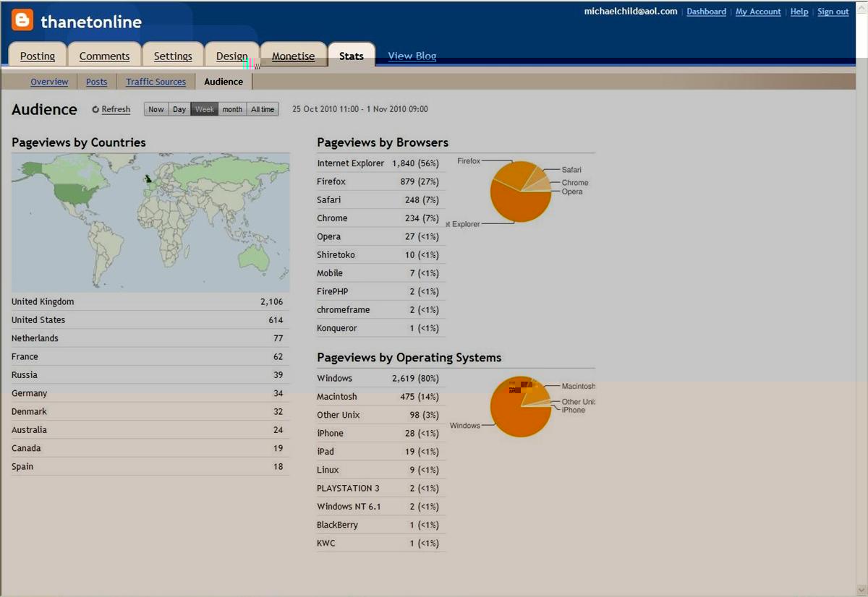Open the Monetise tab

[x=293, y=56]
